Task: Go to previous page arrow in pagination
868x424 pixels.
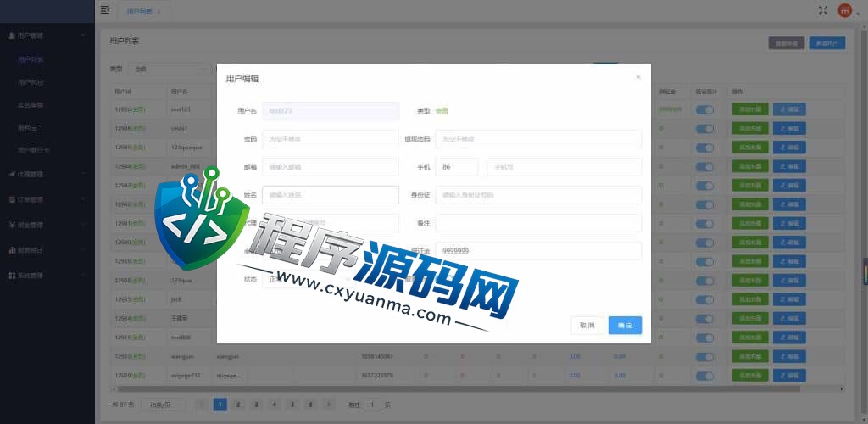Action: [202, 404]
